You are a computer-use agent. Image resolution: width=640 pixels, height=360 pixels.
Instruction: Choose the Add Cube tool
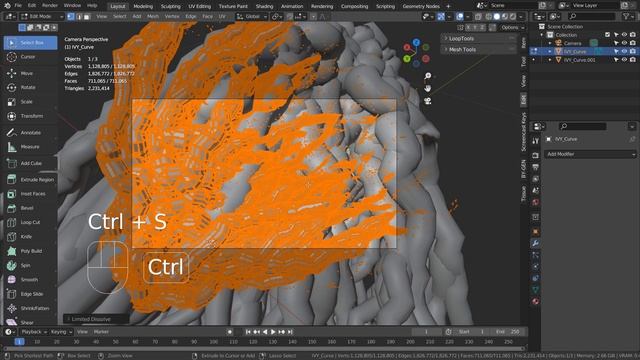pos(30,163)
